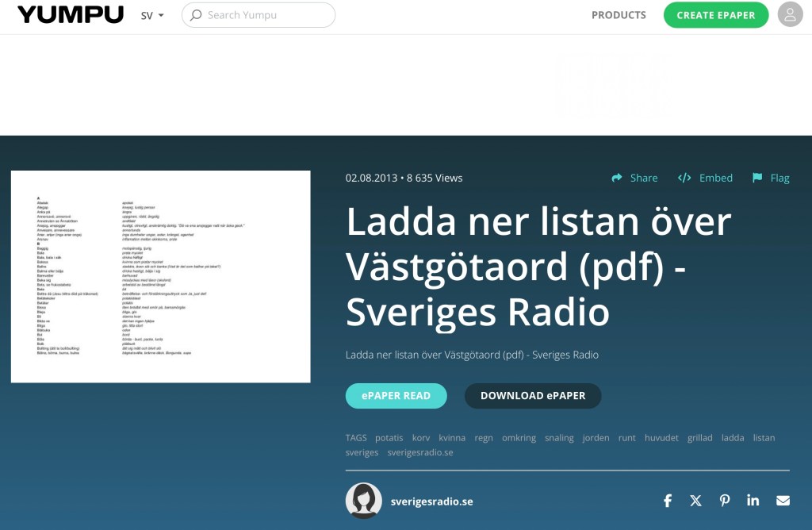Open the sverigesradio.se tag link
Viewport: 812px width, 530px height.
click(x=420, y=453)
